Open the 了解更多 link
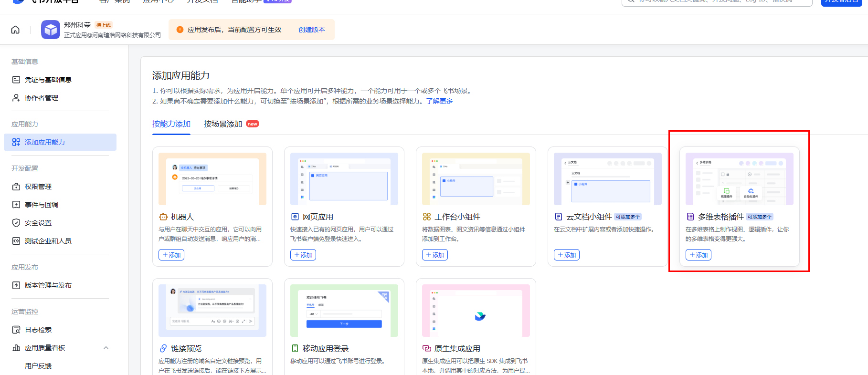This screenshot has width=868, height=375. 439,101
